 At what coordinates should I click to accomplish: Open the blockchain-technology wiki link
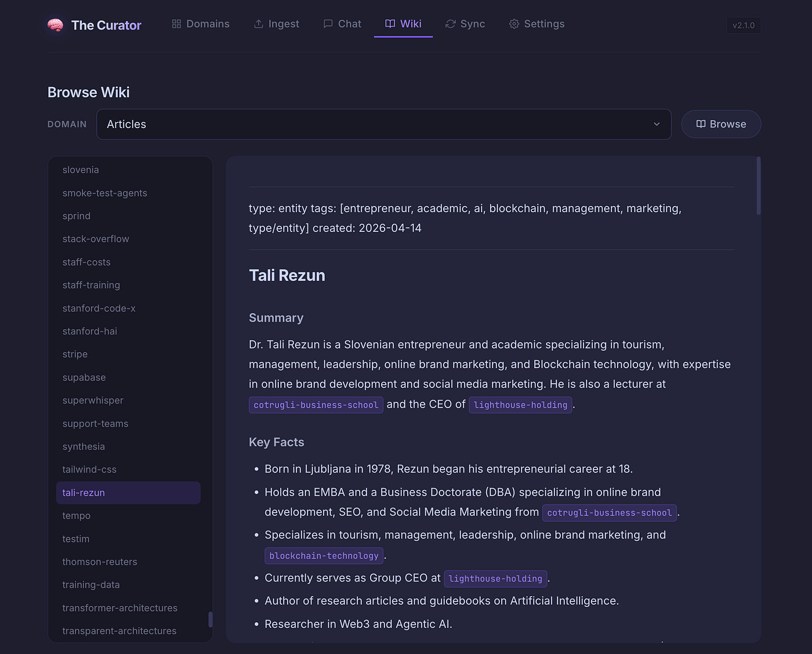click(x=324, y=555)
